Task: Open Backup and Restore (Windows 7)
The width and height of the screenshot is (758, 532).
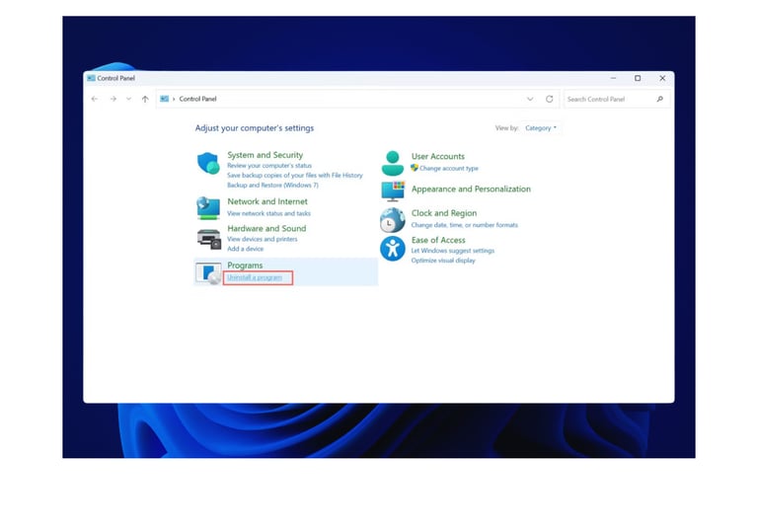Action: point(272,185)
